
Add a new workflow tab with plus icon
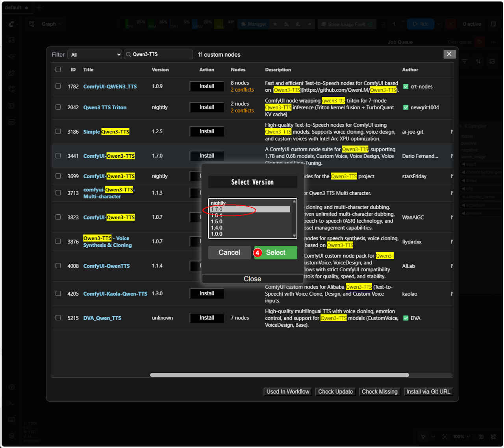[39, 7]
